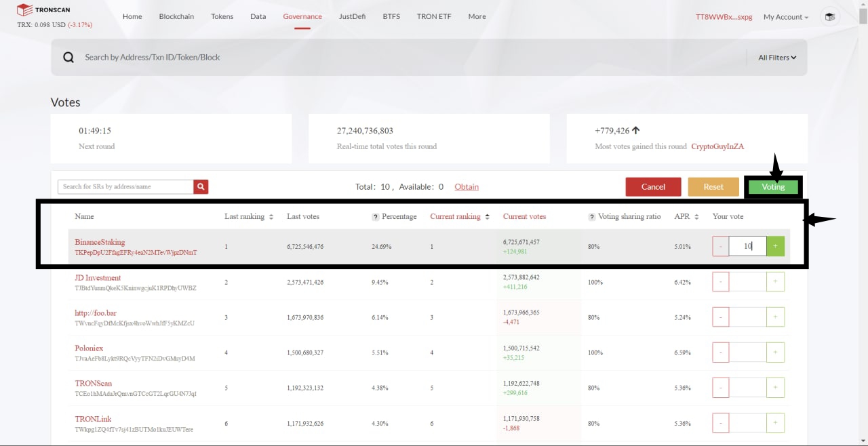Viewport: 868px width, 446px height.
Task: Decrease votes for TRONScan
Action: pos(721,388)
